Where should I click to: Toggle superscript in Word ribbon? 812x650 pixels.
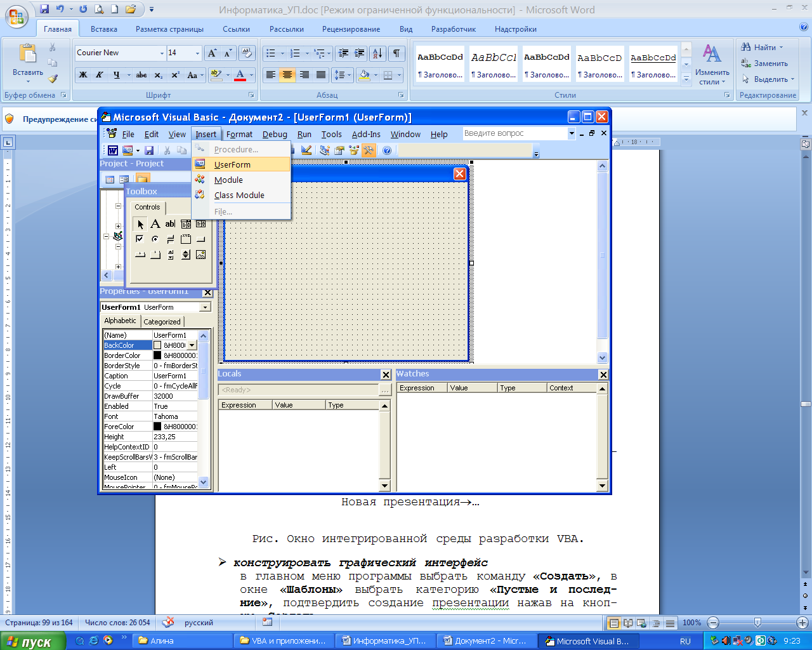tap(175, 75)
